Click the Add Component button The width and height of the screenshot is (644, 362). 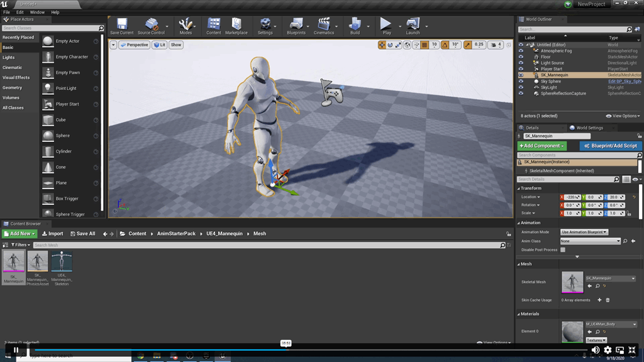541,146
